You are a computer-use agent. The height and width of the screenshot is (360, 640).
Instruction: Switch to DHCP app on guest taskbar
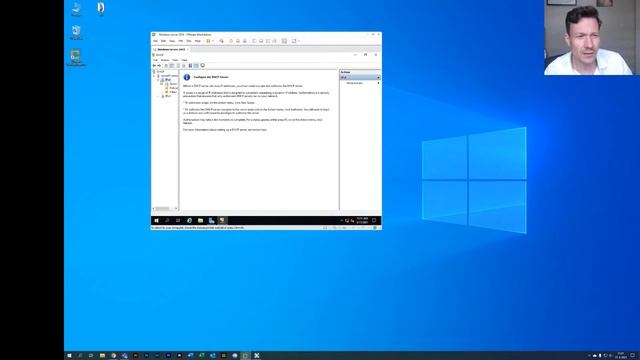[x=222, y=220]
